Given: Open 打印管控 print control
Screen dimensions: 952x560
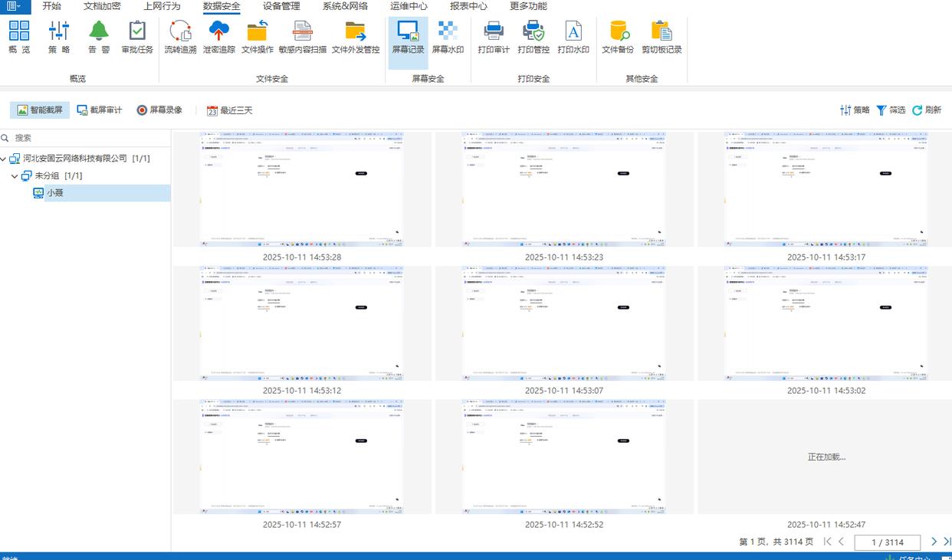Looking at the screenshot, I should 533,38.
